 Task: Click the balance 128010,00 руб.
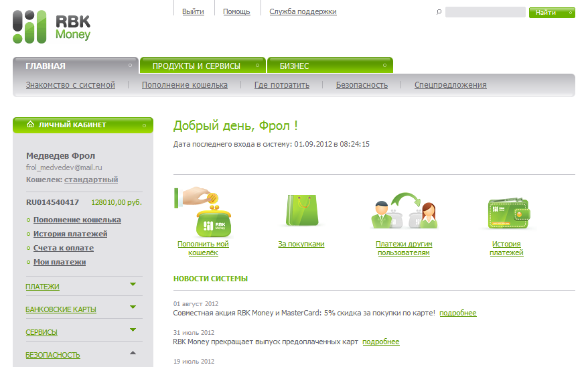(x=117, y=202)
